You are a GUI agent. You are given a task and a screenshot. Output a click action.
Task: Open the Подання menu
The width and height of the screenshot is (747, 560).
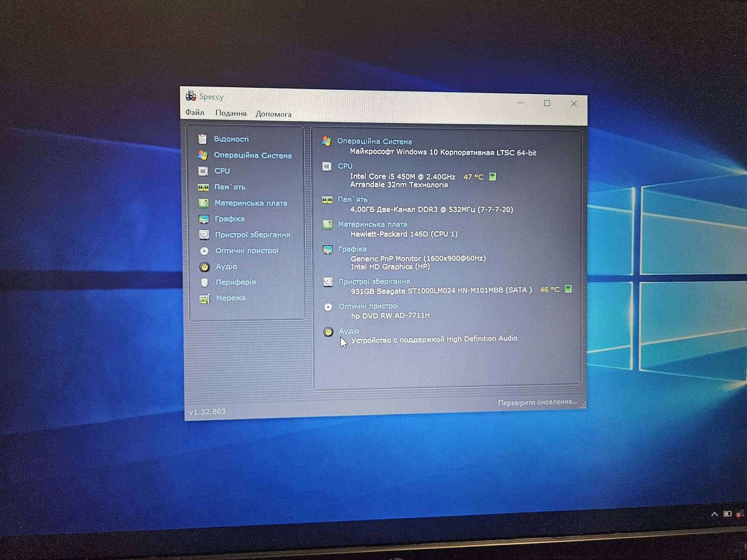[x=231, y=113]
